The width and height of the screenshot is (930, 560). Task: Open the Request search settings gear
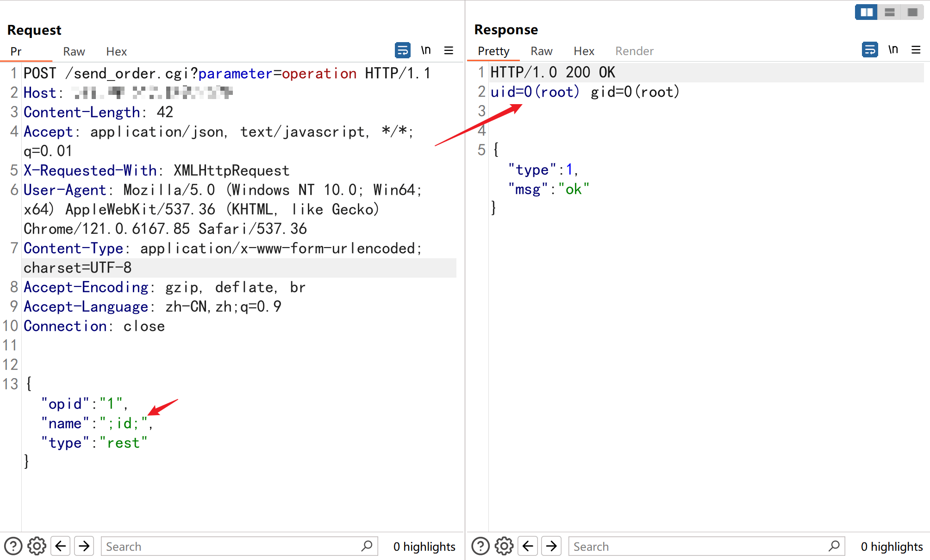coord(37,546)
